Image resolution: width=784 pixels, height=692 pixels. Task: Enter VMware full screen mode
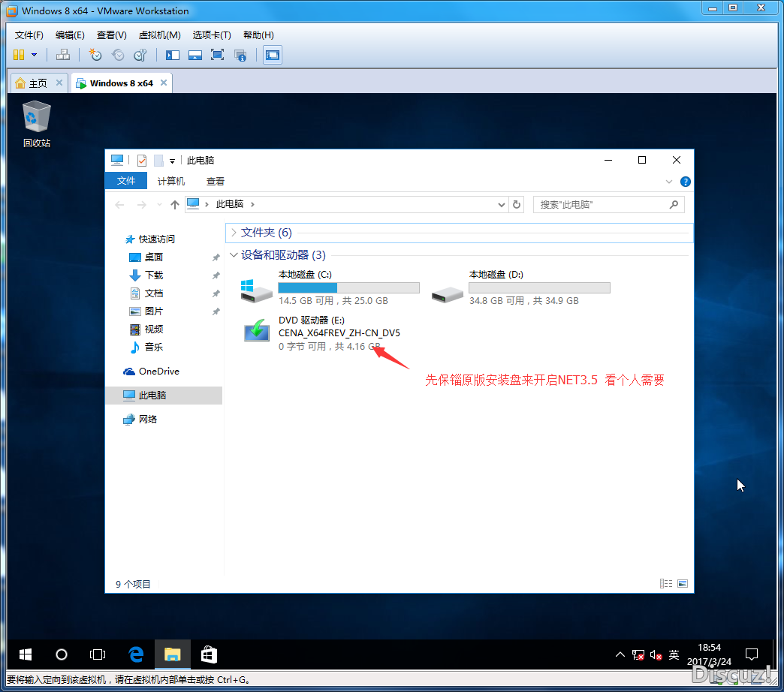click(x=218, y=55)
